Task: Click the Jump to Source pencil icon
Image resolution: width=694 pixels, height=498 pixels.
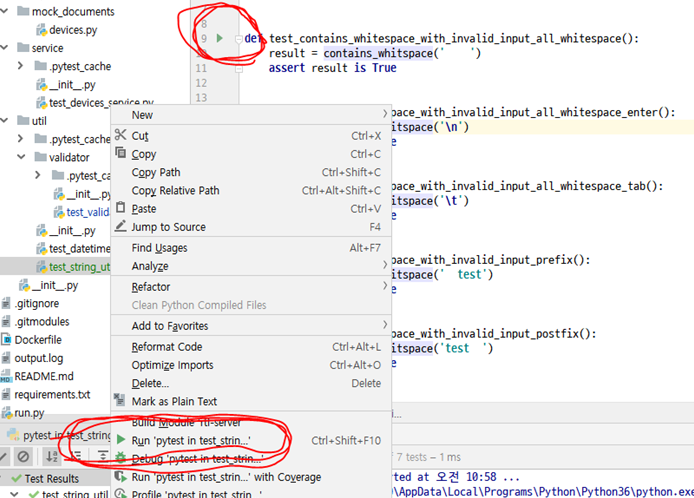Action: pyautogui.click(x=120, y=226)
